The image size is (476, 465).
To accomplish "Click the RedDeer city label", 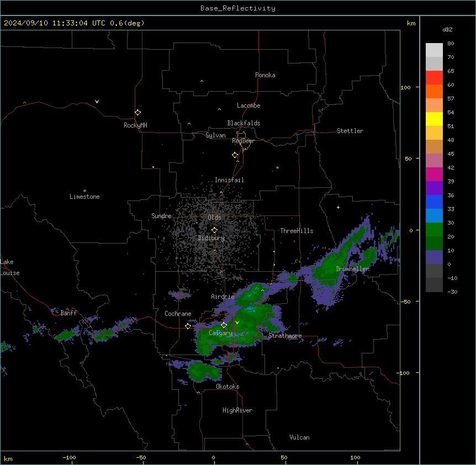I will click(x=243, y=141).
